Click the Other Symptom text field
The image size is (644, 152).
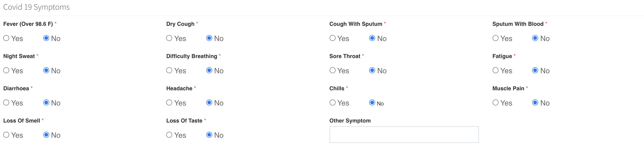click(404, 134)
